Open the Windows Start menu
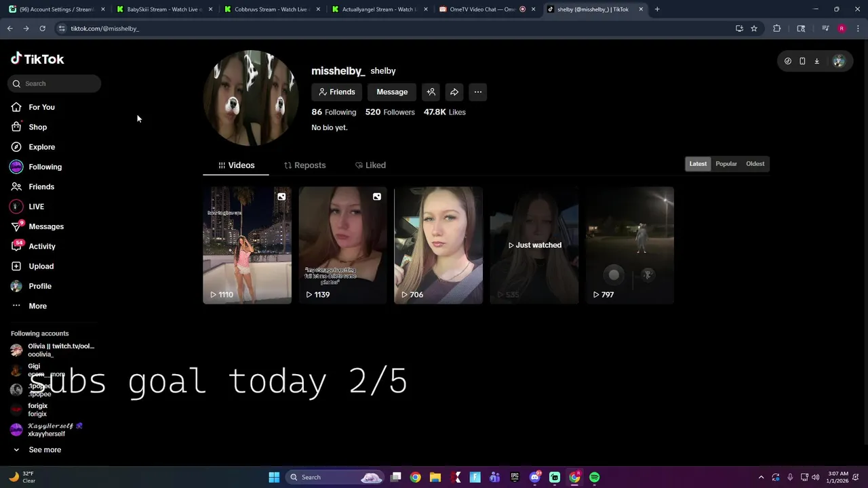 274,477
